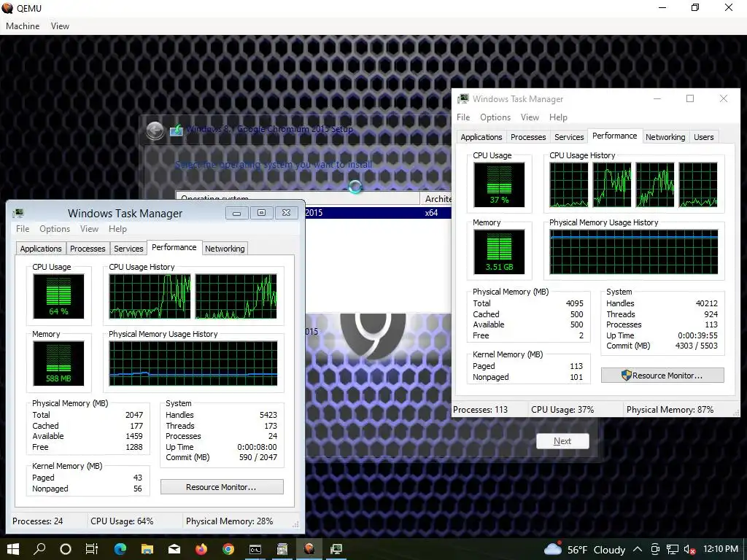The image size is (747, 560).
Task: Click the 3.51 GB Memory meter
Action: coord(499,252)
